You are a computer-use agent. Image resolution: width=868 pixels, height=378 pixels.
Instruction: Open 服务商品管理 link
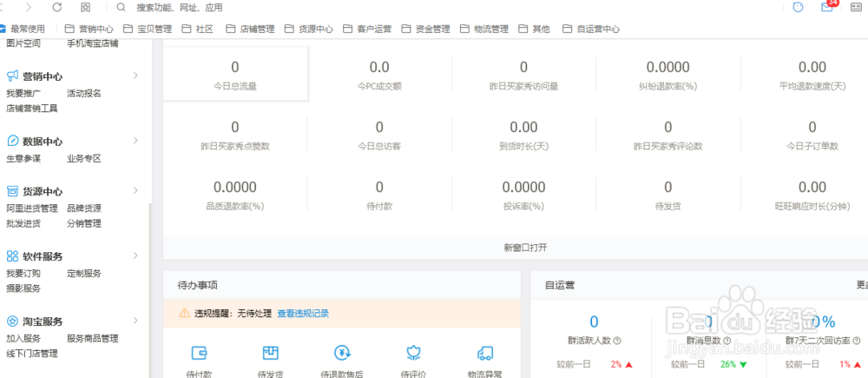93,338
